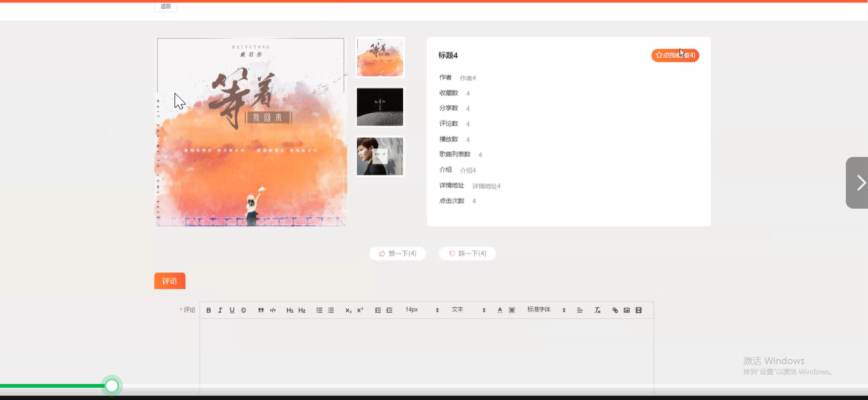Click the 点击次数 label
This screenshot has width=868, height=400.
[x=452, y=201]
